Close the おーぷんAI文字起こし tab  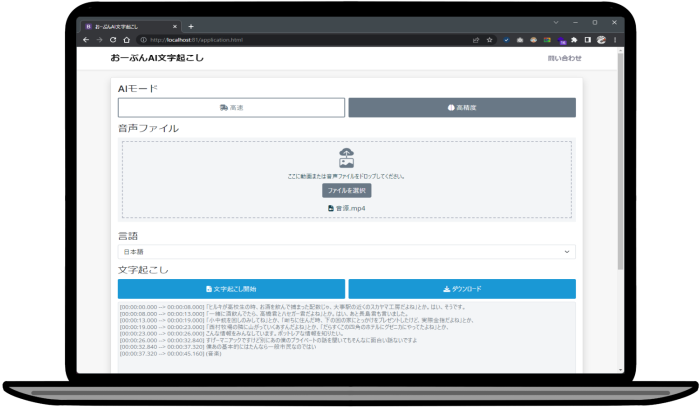point(175,26)
